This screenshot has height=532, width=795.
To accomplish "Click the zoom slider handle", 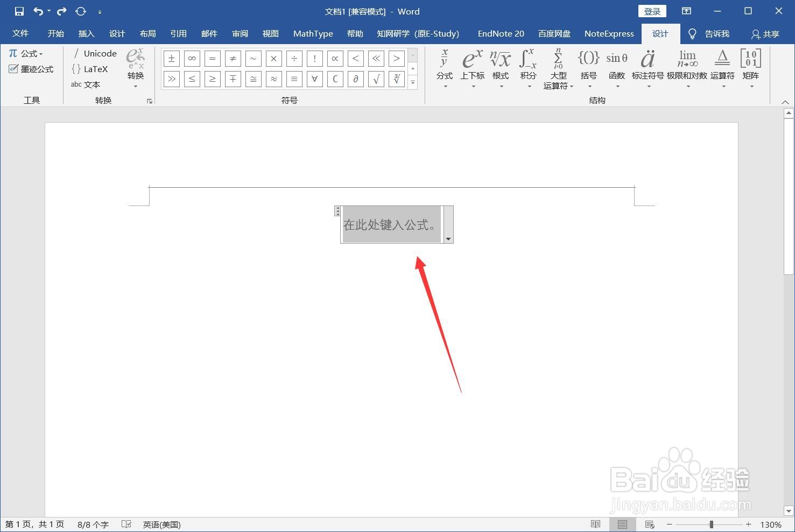I will (x=711, y=524).
